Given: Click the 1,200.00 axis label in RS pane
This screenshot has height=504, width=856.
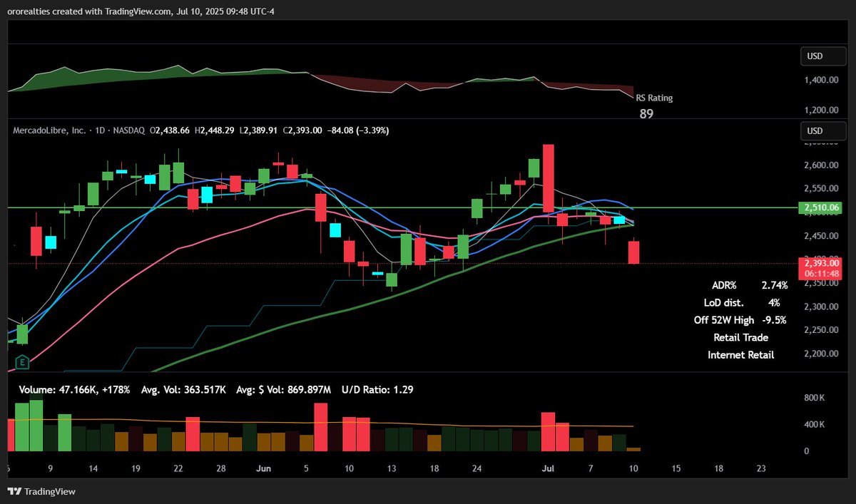Looking at the screenshot, I should (822, 110).
